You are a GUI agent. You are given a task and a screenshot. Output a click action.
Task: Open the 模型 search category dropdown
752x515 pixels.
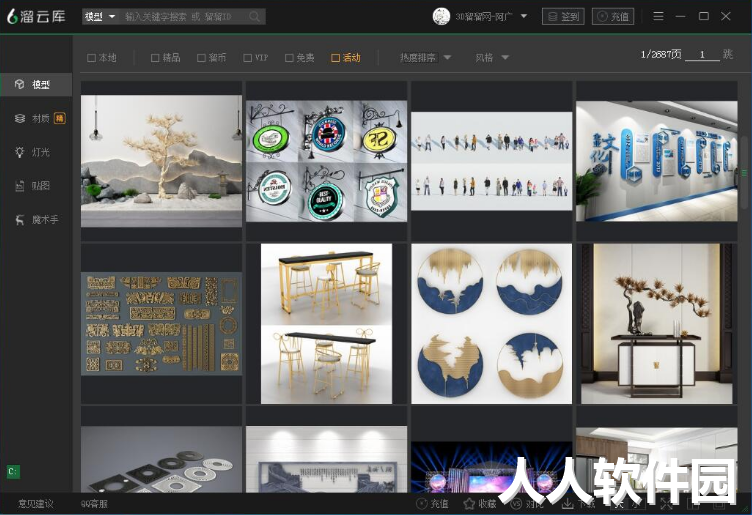(x=100, y=17)
